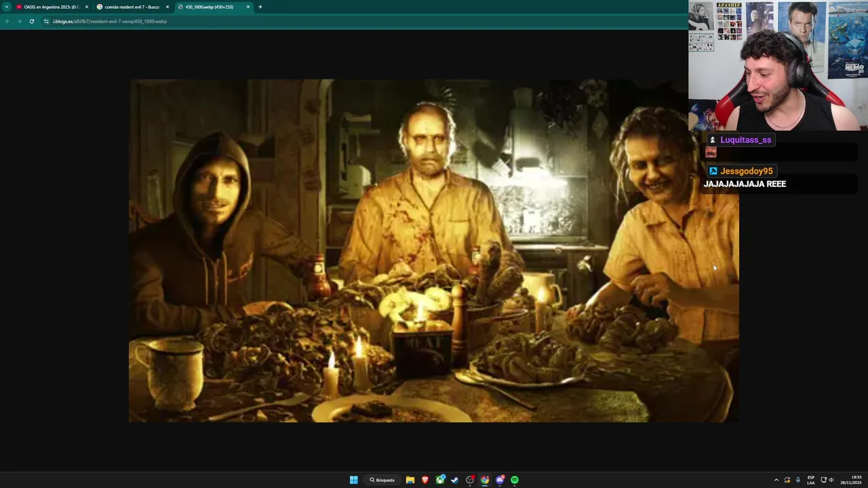Go forward to the next page
This screenshot has width=868, height=488.
(x=19, y=21)
